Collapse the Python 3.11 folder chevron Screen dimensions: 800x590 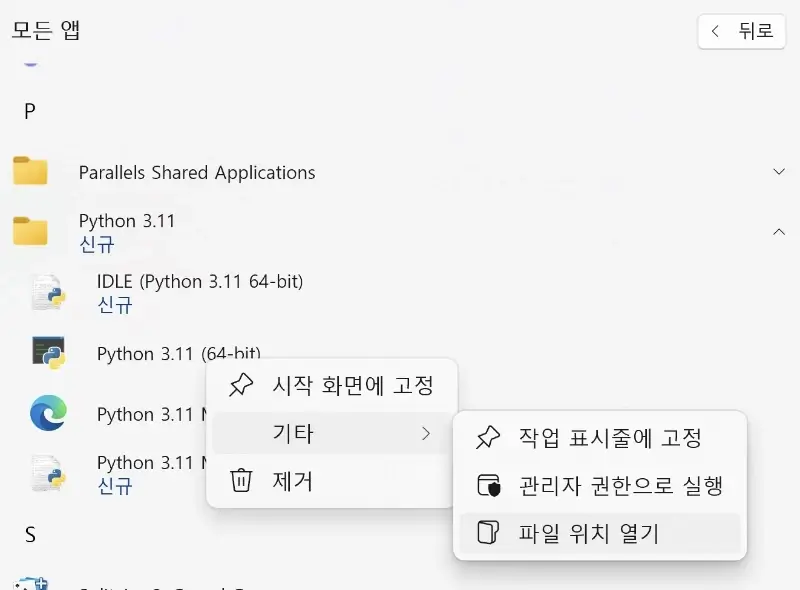click(779, 231)
